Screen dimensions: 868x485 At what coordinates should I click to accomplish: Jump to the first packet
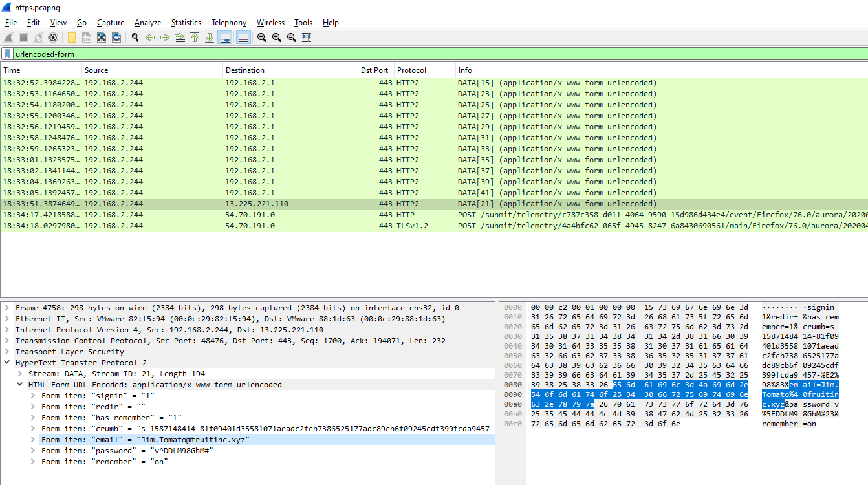tap(195, 38)
